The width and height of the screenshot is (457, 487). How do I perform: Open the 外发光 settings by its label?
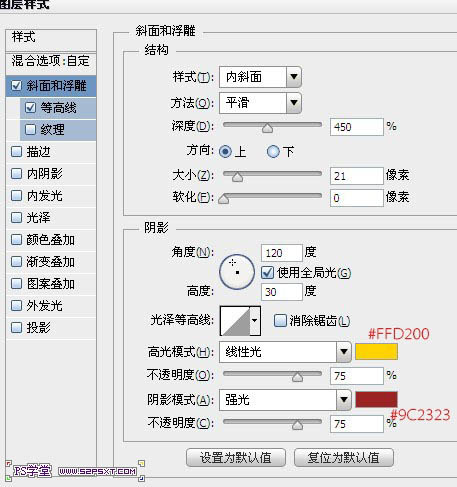point(45,306)
